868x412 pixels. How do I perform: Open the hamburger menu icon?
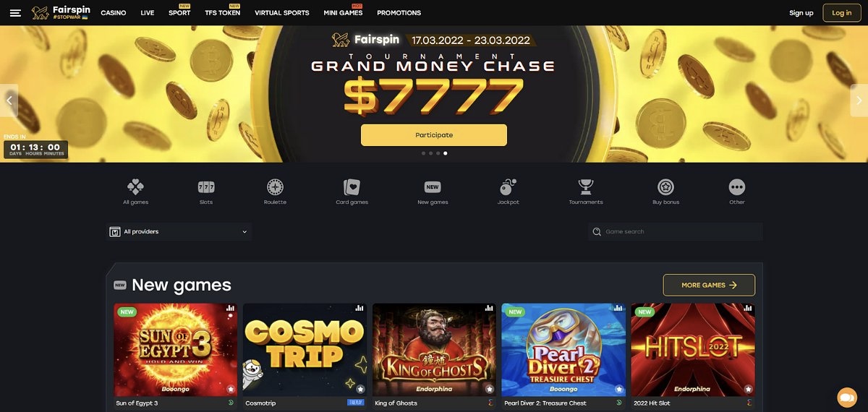[16, 13]
